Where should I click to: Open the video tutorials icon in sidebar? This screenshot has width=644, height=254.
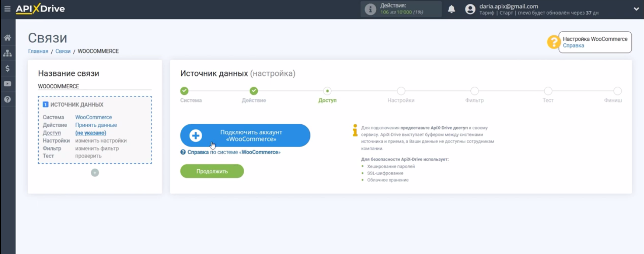tap(7, 84)
